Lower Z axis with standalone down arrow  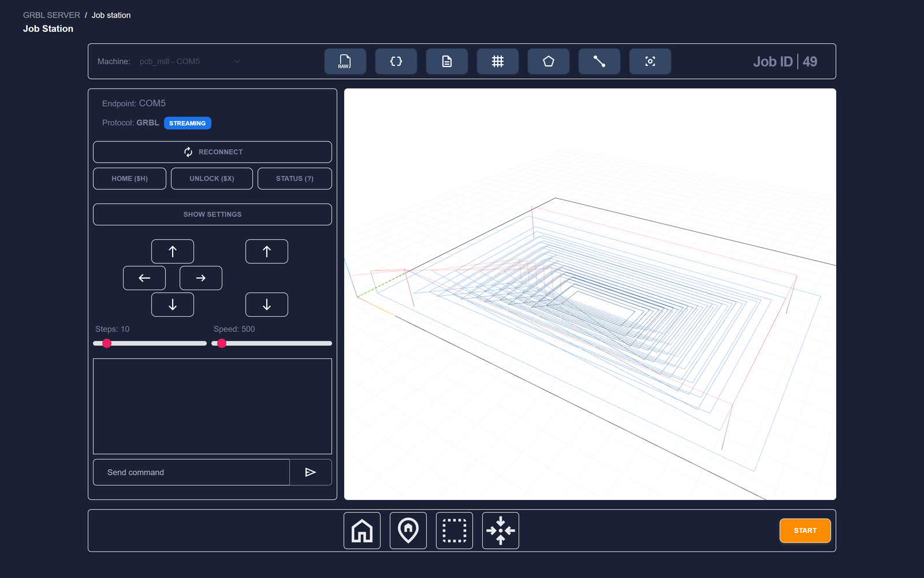[x=267, y=305]
